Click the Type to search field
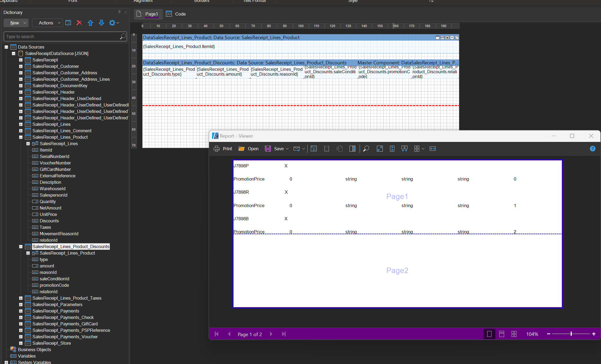The height and width of the screenshot is (364, 601). pos(65,36)
